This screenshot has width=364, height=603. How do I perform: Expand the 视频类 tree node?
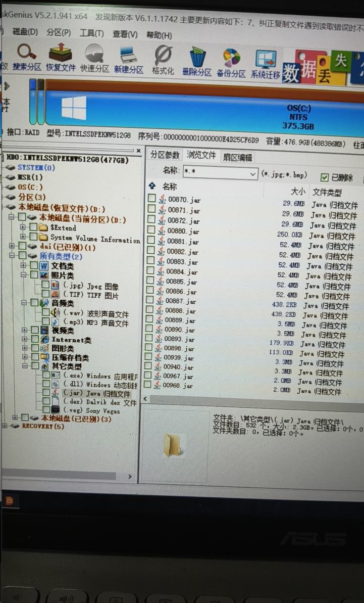click(x=23, y=330)
